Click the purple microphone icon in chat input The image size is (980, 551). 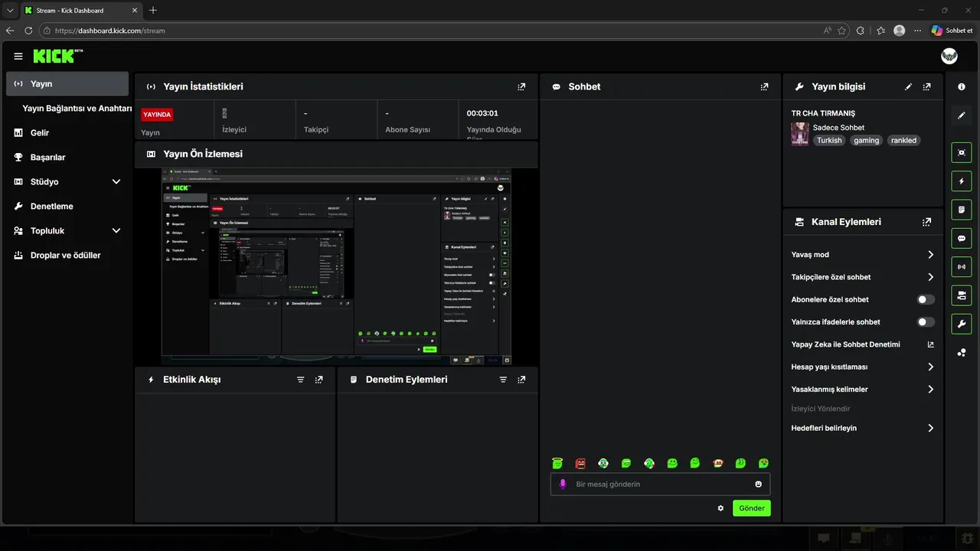coord(563,484)
